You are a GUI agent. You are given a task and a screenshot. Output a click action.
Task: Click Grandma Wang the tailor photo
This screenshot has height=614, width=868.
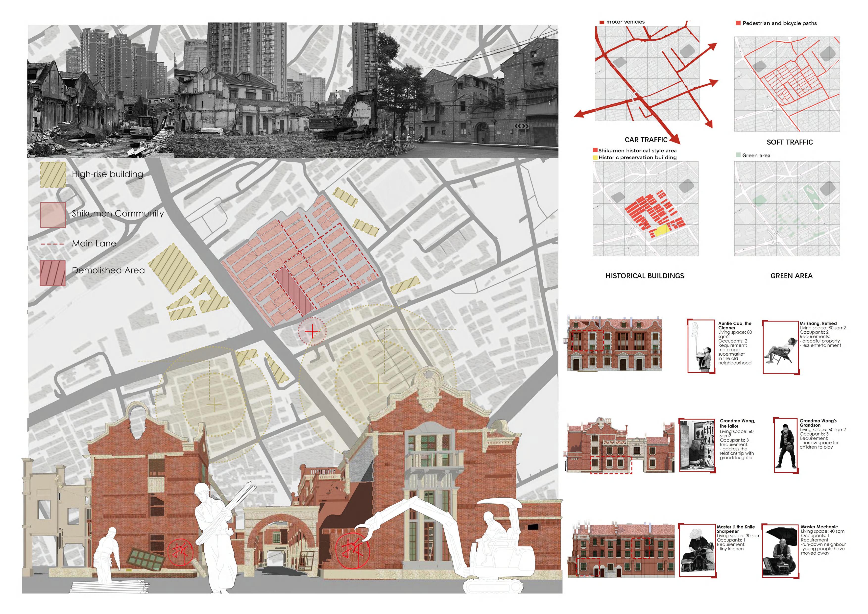(x=697, y=445)
